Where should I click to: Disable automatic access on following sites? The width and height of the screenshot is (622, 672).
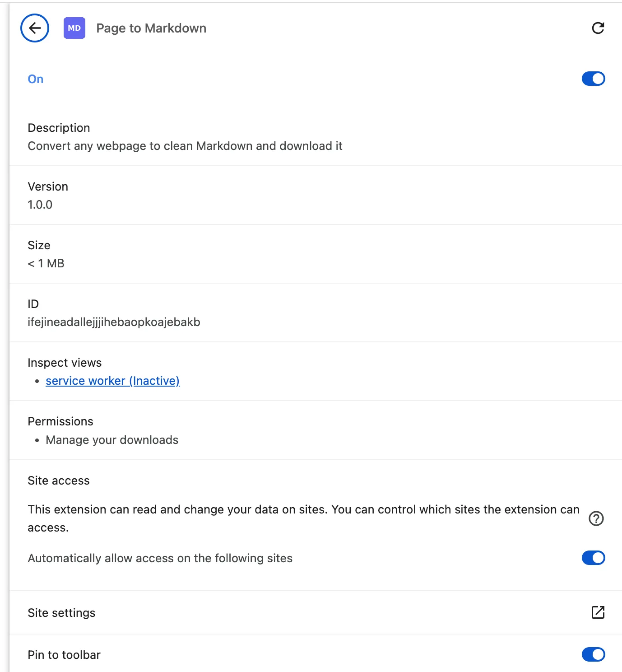pos(593,558)
